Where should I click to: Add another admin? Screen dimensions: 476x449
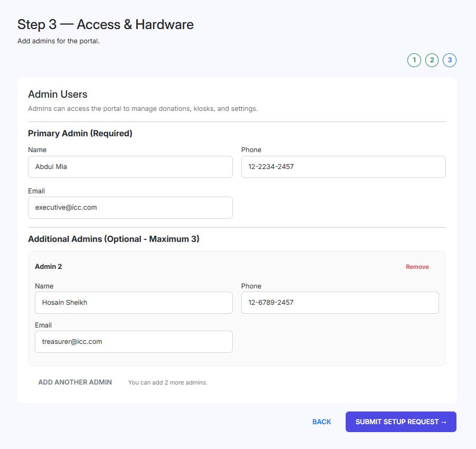pos(75,382)
